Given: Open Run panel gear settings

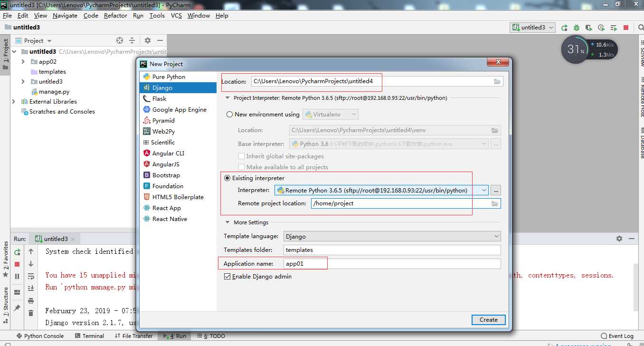Looking at the screenshot, I should (x=619, y=239).
